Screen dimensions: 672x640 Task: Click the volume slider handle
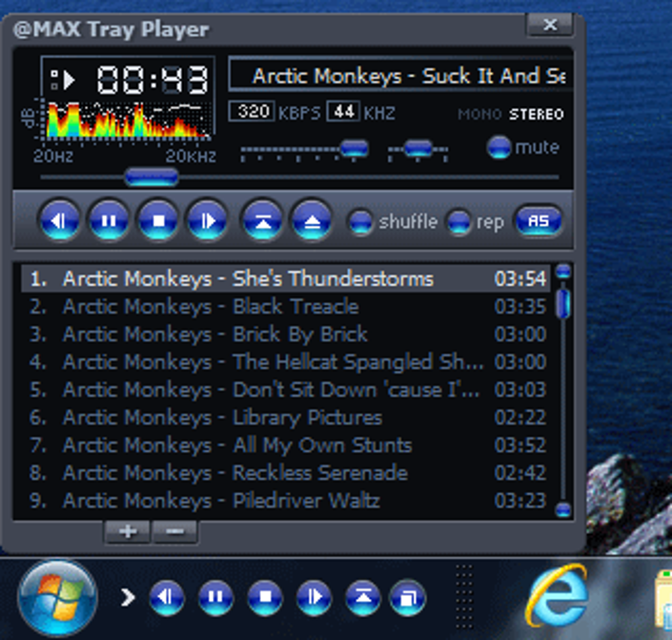(x=354, y=148)
